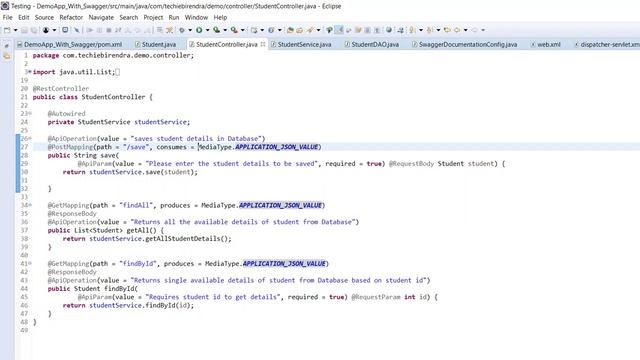Close the StudentController.java editor tab
640x360 pixels.
pyautogui.click(x=263, y=44)
